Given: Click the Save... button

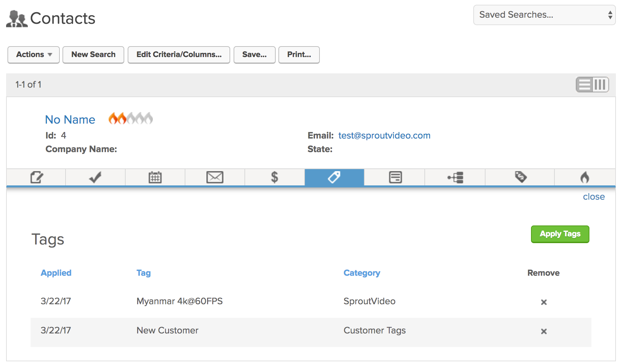Looking at the screenshot, I should click(x=254, y=55).
